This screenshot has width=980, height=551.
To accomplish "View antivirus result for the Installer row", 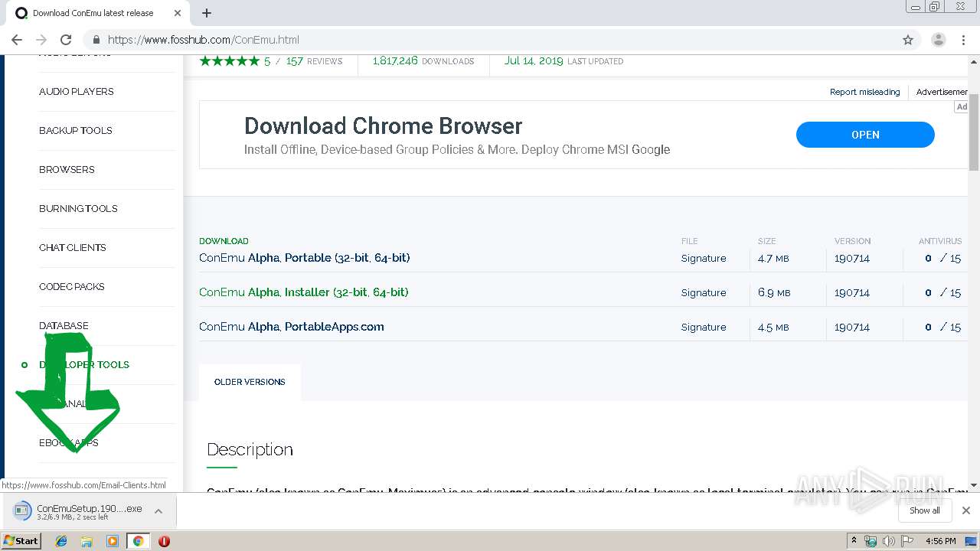I will (942, 293).
